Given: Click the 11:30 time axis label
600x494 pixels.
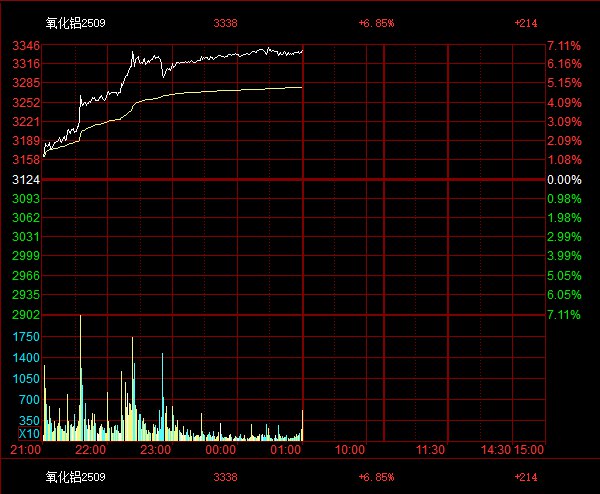Looking at the screenshot, I should pyautogui.click(x=430, y=450).
